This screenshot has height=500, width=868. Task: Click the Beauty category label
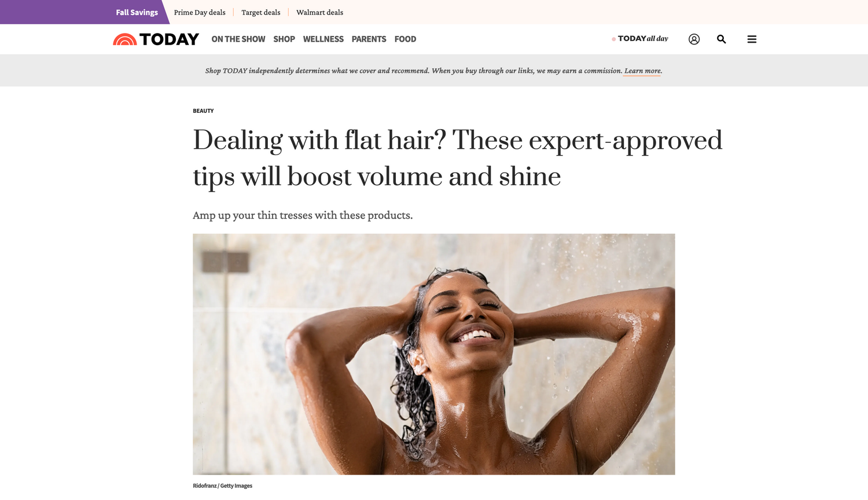tap(203, 111)
